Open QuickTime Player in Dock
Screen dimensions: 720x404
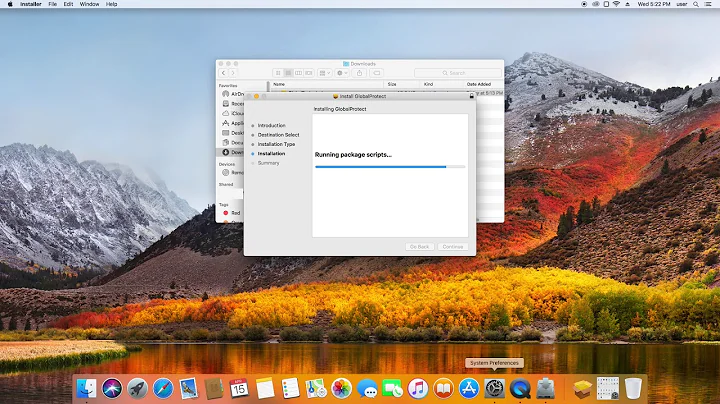pos(520,389)
